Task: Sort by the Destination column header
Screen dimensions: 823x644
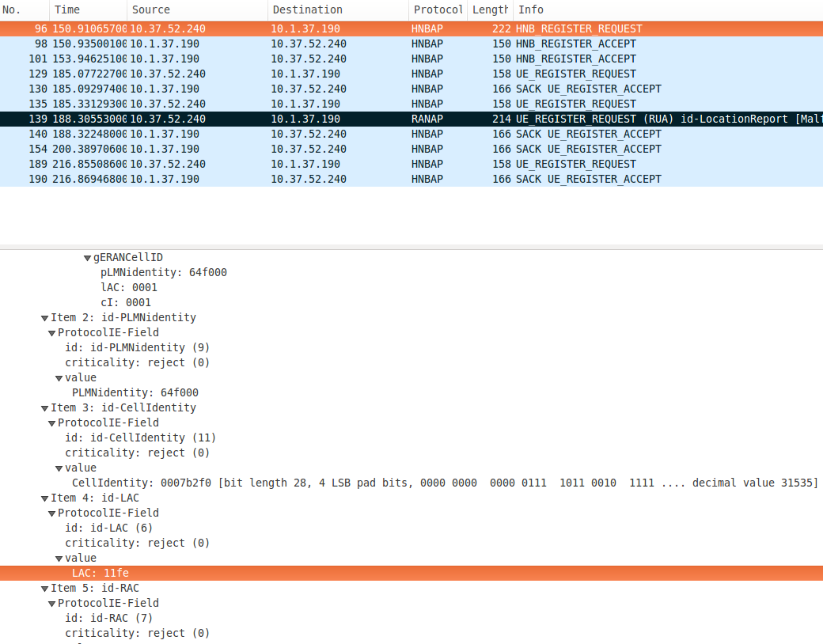Action: [x=338, y=10]
